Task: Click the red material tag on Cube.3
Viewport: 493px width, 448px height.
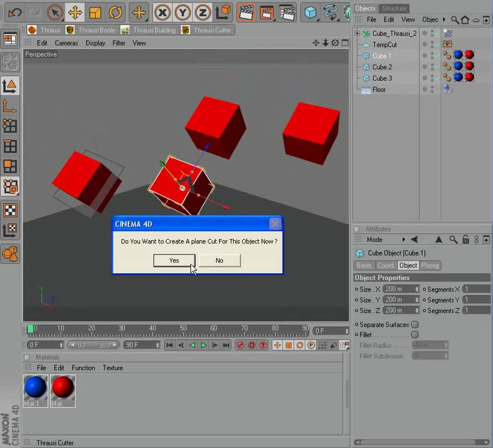Action: (469, 77)
